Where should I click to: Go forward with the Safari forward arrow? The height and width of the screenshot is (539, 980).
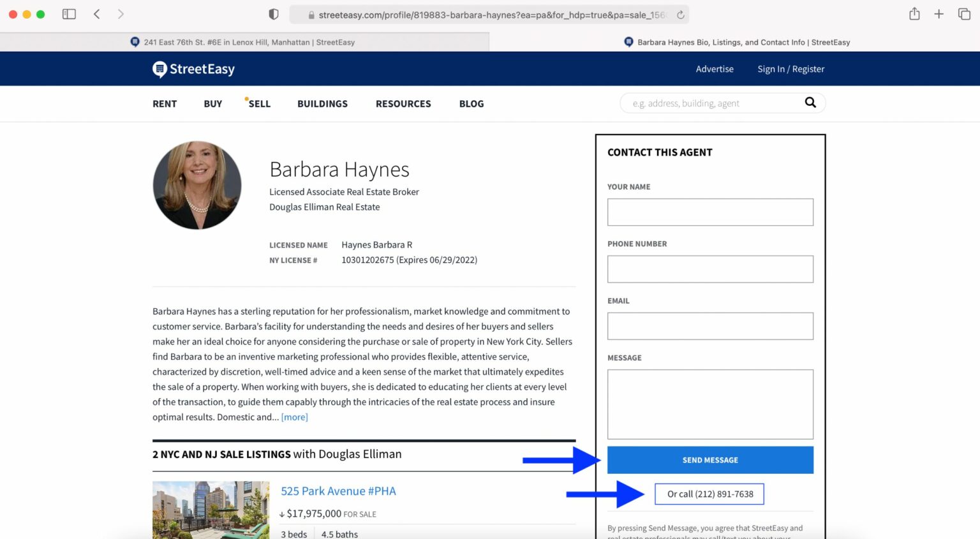point(121,14)
